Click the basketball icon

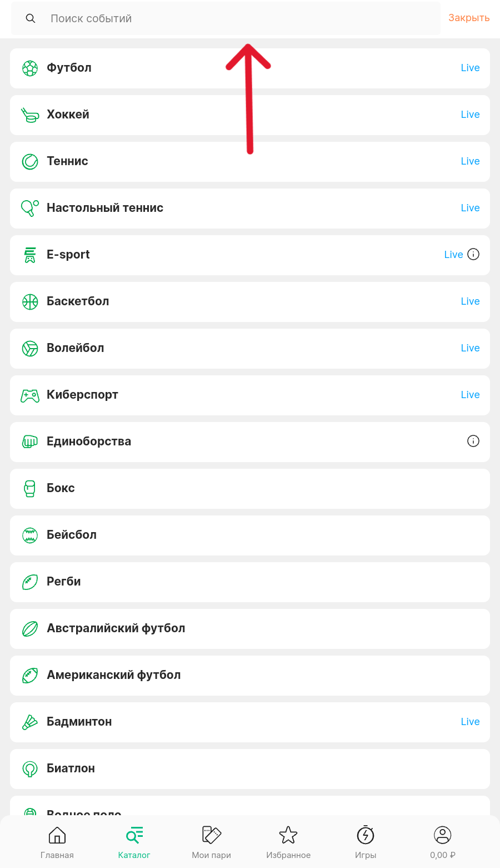point(30,301)
